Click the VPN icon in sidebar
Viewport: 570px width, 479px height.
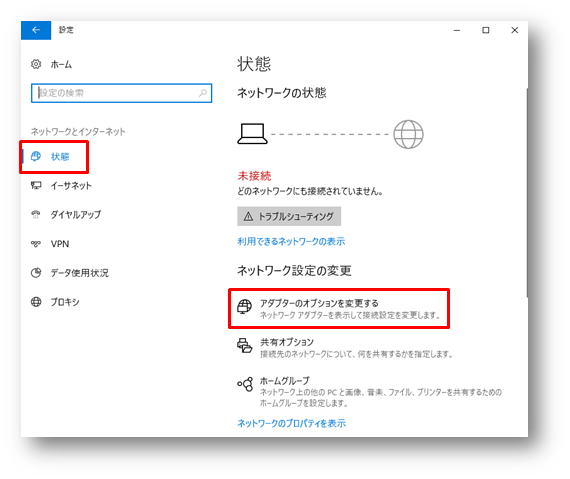[36, 243]
